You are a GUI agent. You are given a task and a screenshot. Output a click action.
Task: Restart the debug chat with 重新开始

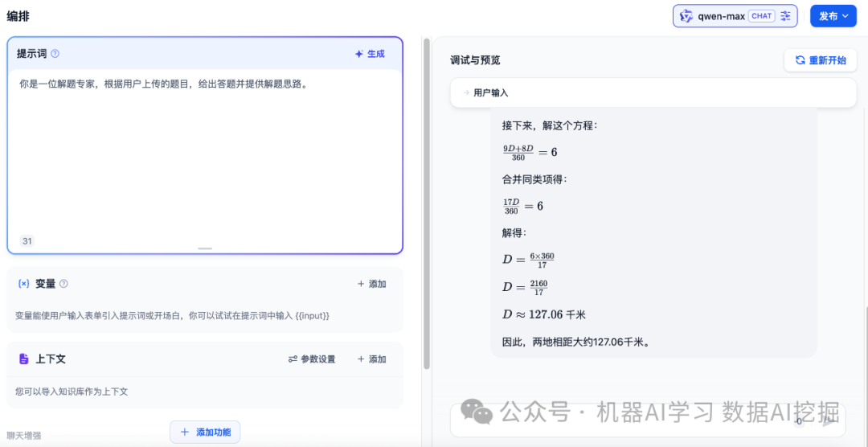pos(821,60)
